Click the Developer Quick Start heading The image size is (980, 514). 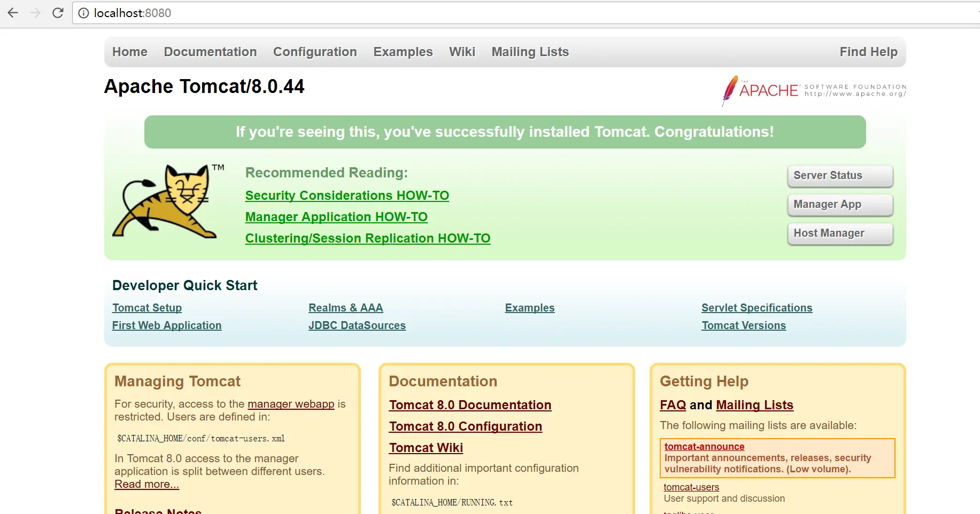185,285
